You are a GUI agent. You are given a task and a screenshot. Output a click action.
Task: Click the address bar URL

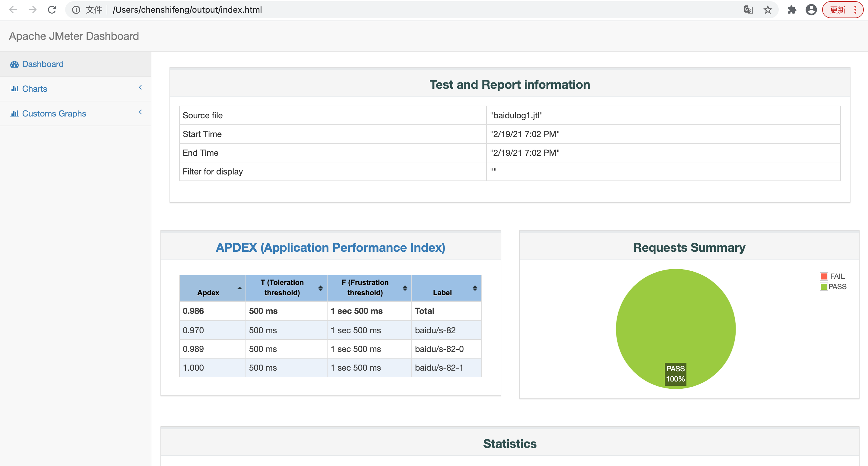coord(187,10)
